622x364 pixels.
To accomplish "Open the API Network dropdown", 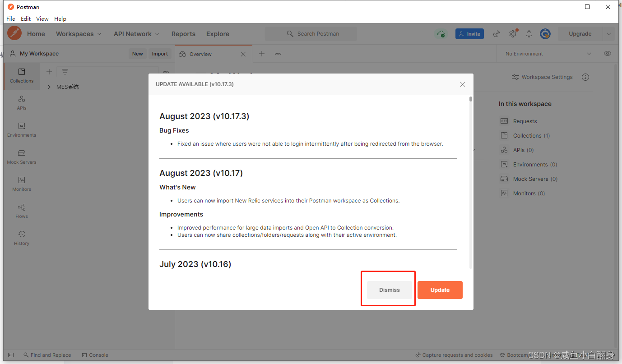I will click(x=137, y=34).
